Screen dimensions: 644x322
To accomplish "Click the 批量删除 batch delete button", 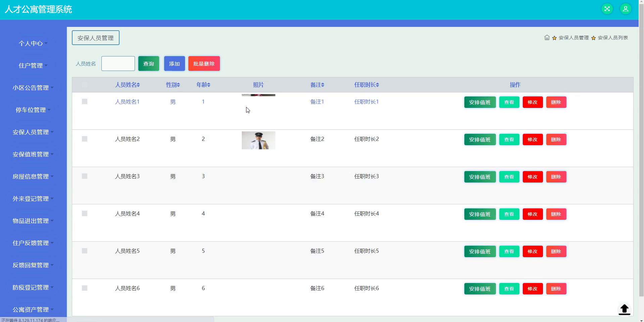I will click(204, 64).
